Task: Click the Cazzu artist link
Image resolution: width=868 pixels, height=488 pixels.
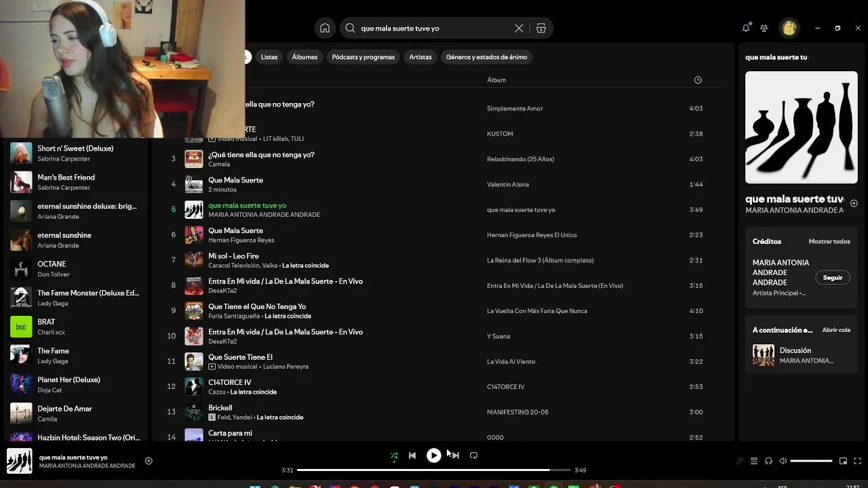Action: [x=217, y=392]
